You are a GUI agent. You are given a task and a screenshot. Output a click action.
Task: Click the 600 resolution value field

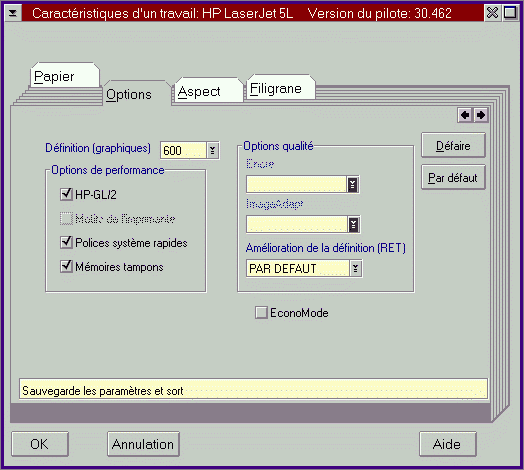tap(183, 150)
